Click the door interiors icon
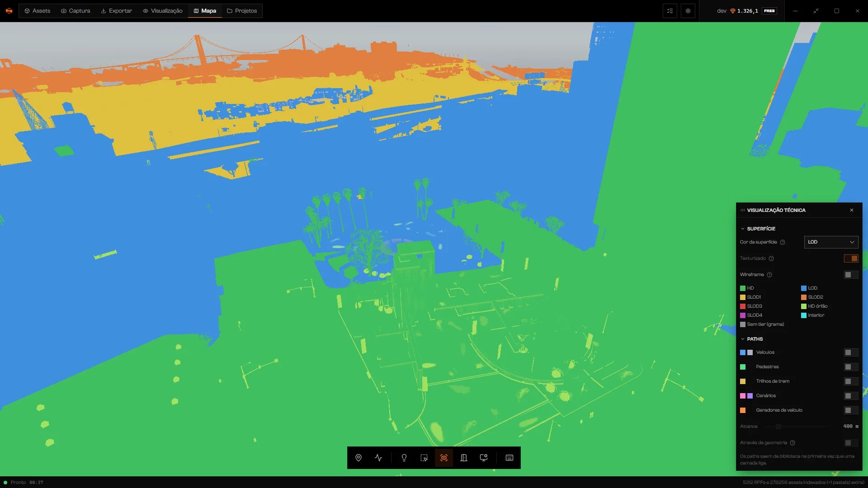The image size is (868, 488). click(464, 458)
